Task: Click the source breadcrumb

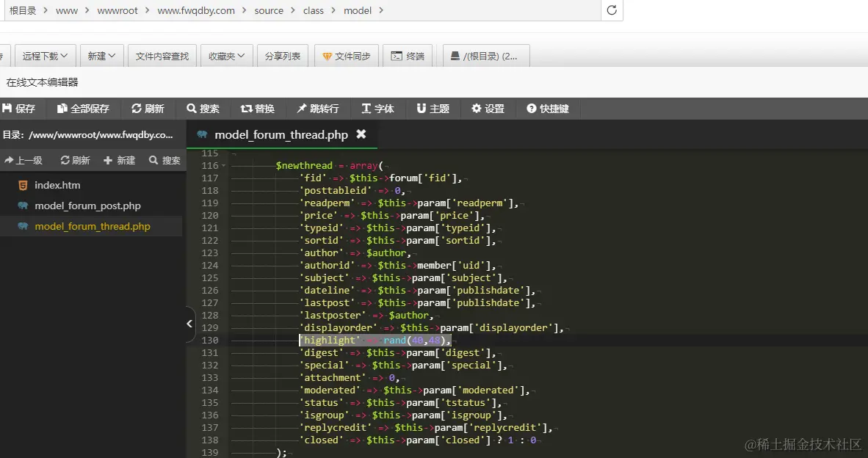Action: click(x=269, y=10)
